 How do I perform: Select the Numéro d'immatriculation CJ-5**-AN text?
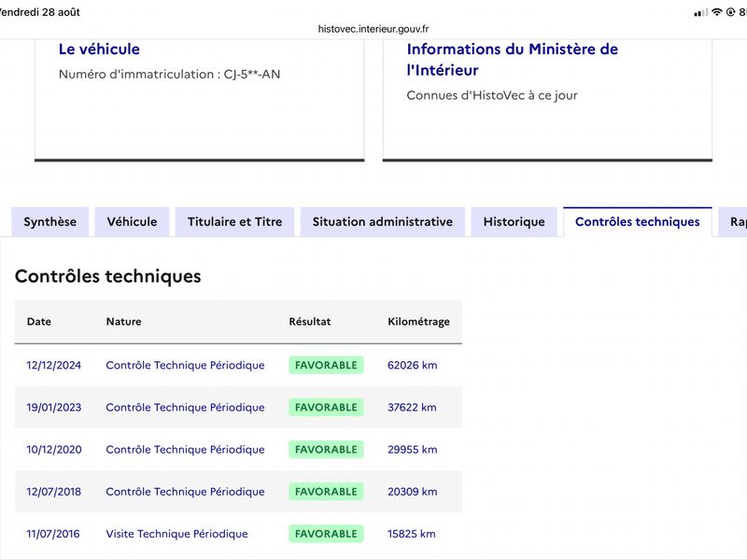(169, 75)
